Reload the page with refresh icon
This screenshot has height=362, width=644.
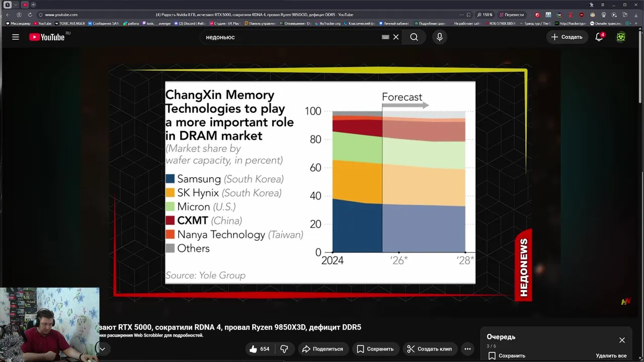pos(30,15)
